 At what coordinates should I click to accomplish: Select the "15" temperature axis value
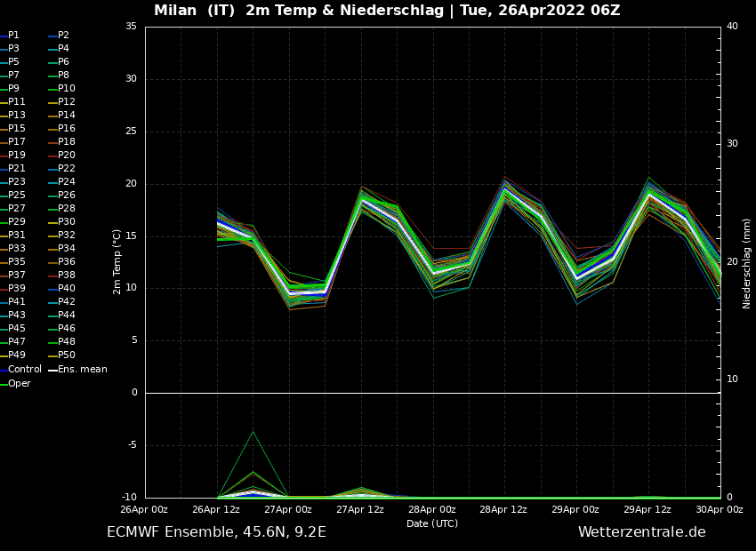[x=131, y=236]
